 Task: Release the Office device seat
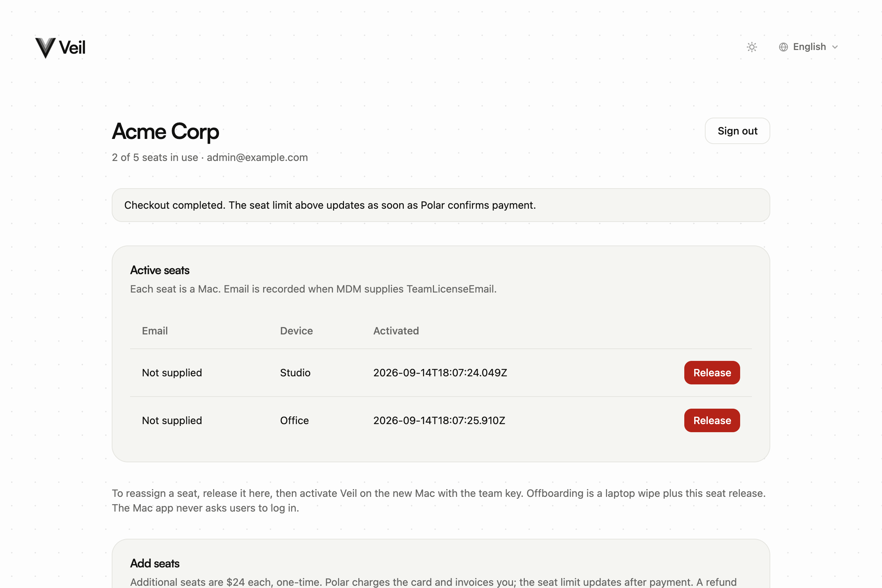(x=712, y=420)
